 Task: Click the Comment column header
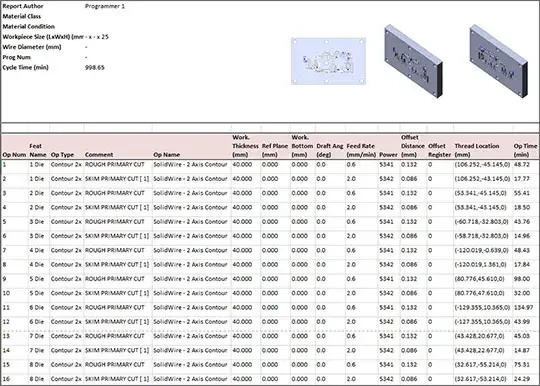click(99, 155)
